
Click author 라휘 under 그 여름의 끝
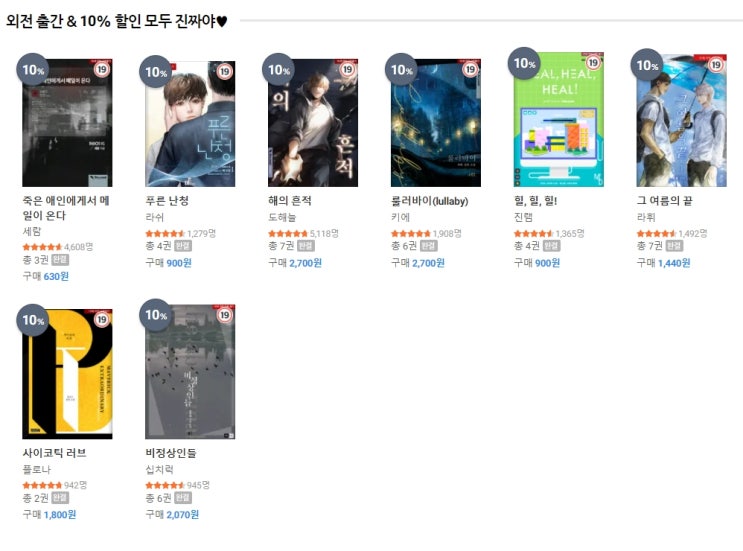(646, 217)
